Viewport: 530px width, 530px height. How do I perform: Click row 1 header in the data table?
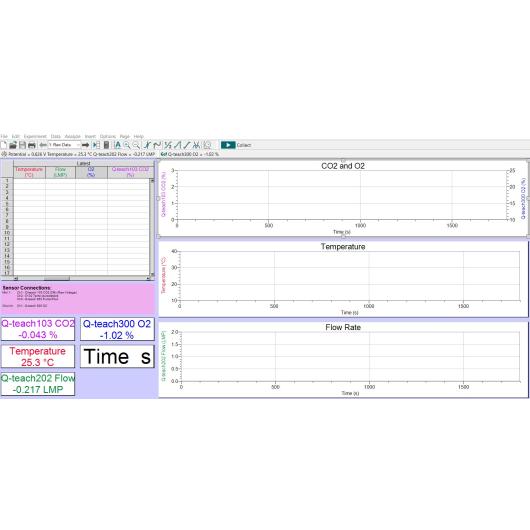[7, 181]
